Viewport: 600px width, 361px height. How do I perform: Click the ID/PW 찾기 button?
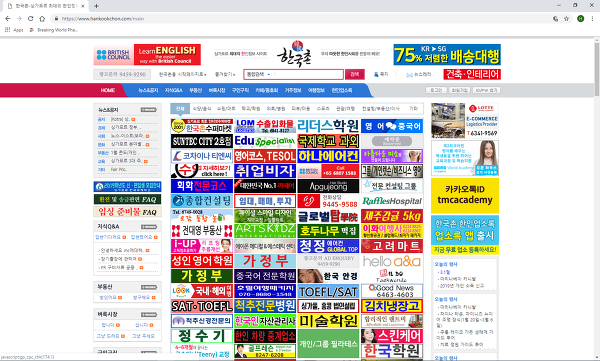click(x=486, y=90)
